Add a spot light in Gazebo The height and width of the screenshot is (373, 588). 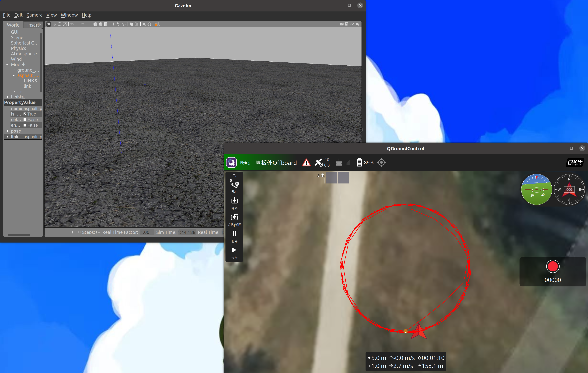(118, 24)
